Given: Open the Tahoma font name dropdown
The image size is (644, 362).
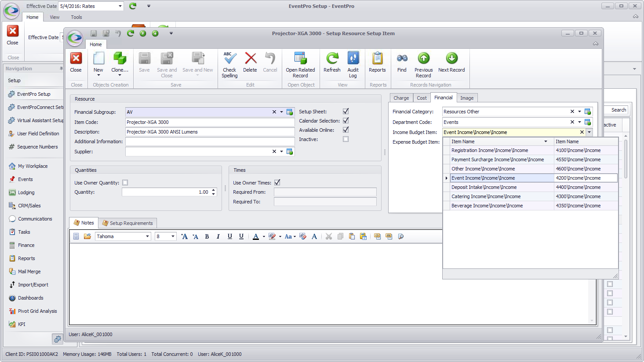Looking at the screenshot, I should [148, 236].
